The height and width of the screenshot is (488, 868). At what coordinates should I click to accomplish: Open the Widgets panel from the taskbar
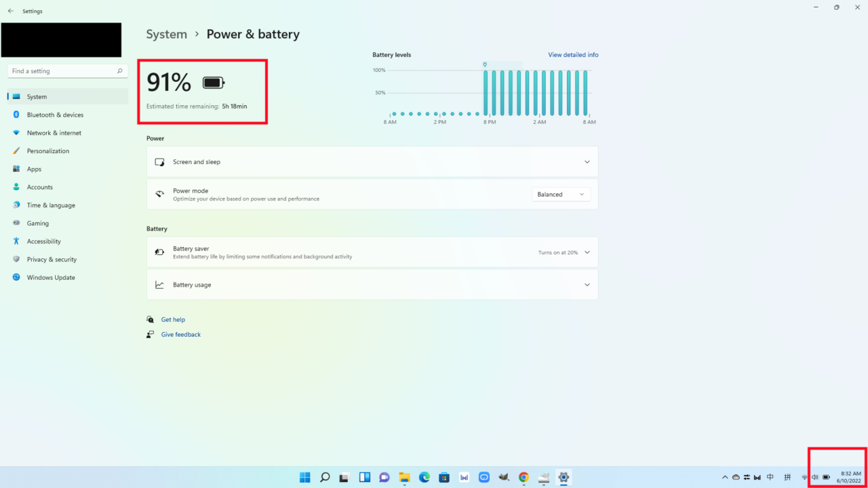364,477
